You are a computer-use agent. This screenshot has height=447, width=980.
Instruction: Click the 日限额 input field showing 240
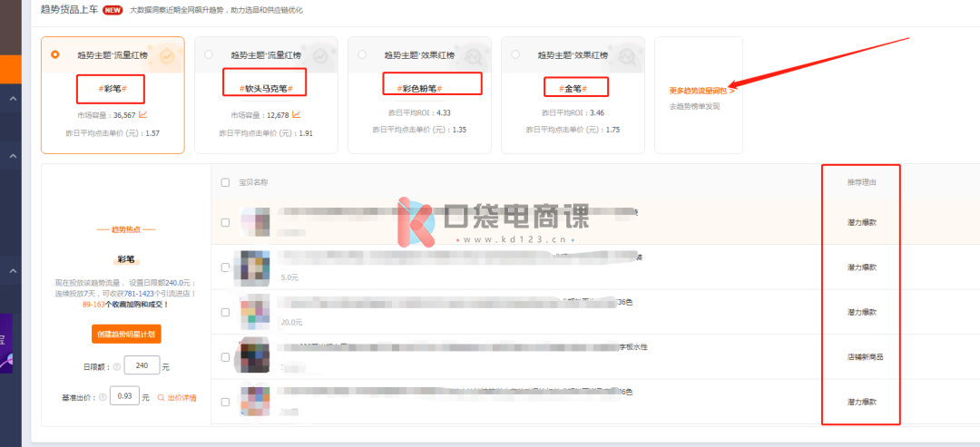(141, 366)
